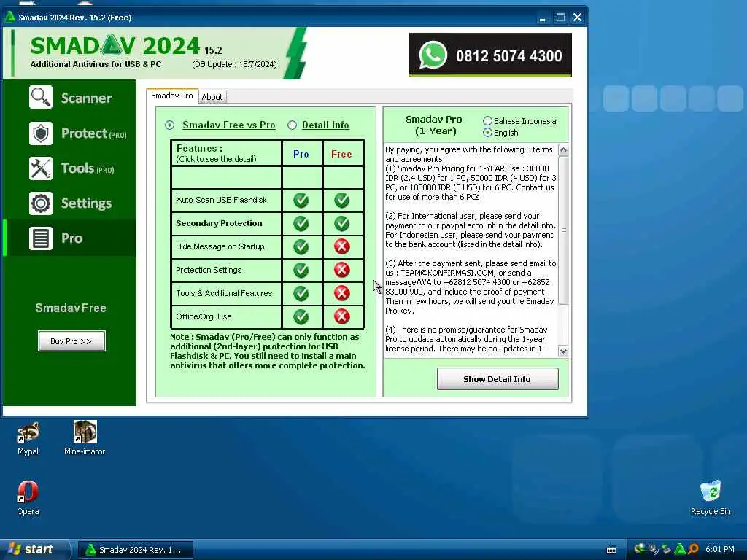747x560 pixels.
Task: Open the Windows start button
Action: (x=34, y=550)
